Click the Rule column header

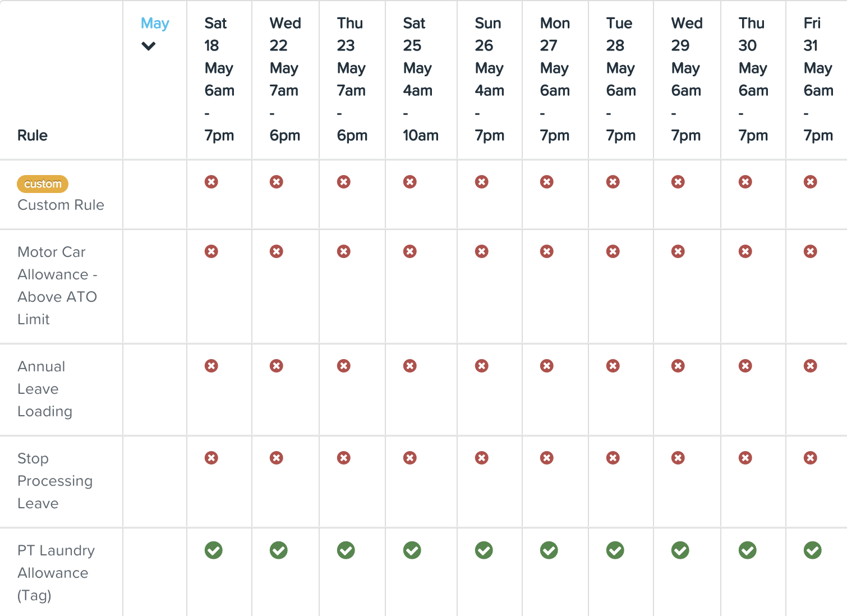(x=33, y=135)
